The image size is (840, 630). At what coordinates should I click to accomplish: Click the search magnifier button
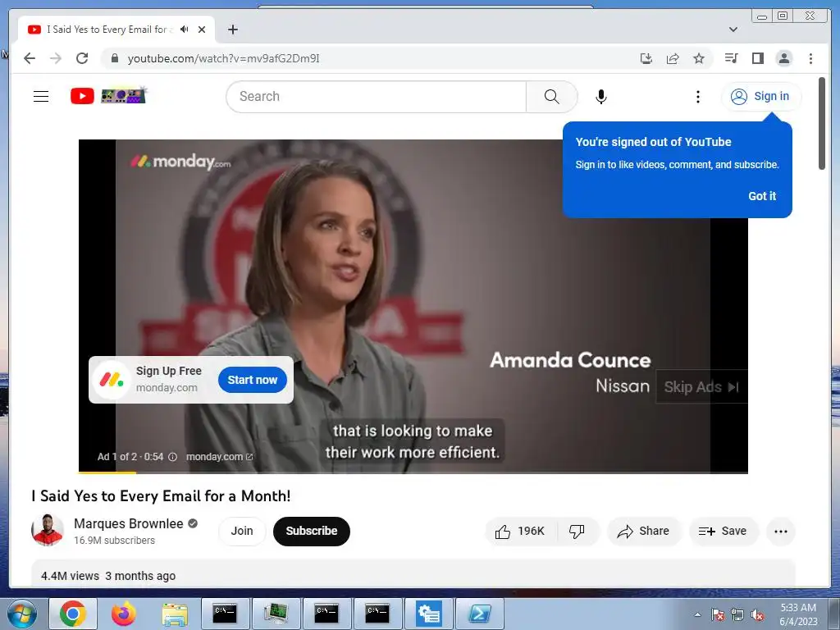pyautogui.click(x=551, y=97)
